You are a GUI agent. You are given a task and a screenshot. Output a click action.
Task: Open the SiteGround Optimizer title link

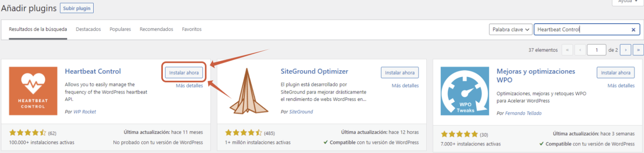click(x=314, y=71)
